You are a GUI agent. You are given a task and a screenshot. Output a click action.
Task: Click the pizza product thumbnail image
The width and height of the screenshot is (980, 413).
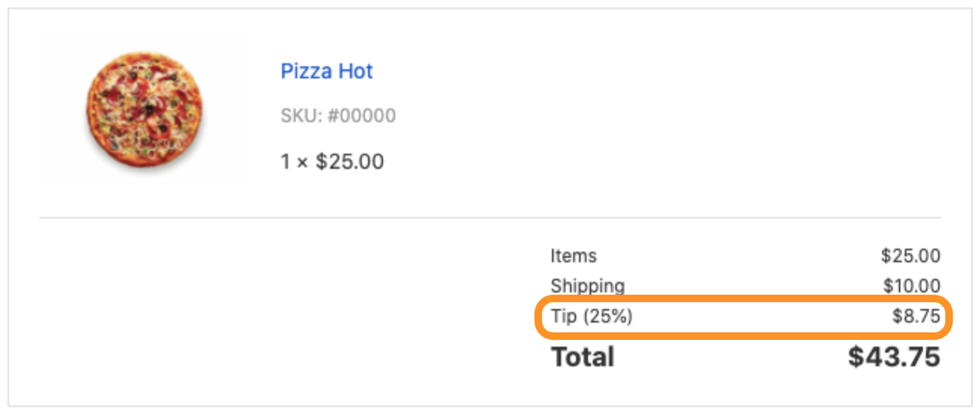coord(143,109)
